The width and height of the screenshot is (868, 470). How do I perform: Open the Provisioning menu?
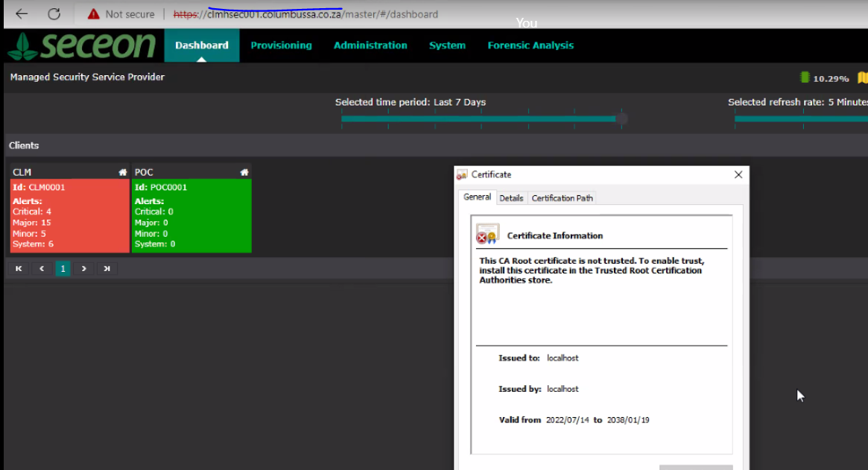click(281, 45)
